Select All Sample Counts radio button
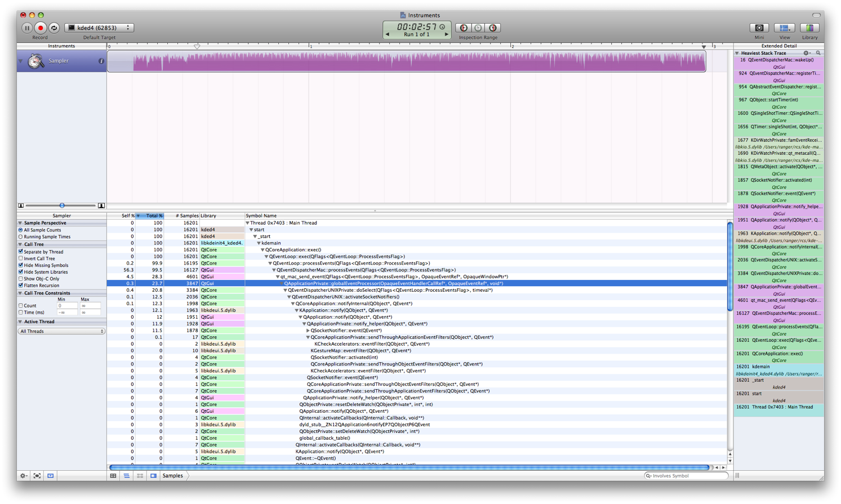The image size is (841, 504). pos(21,230)
